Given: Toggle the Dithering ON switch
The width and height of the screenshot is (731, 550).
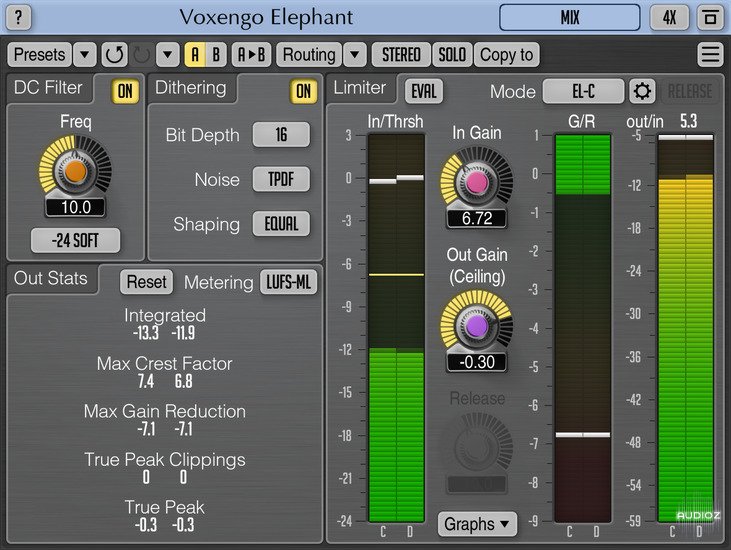Looking at the screenshot, I should (303, 91).
